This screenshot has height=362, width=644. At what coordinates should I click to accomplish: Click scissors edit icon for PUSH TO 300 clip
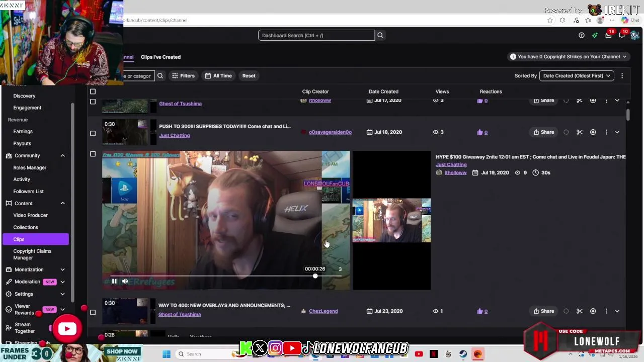click(x=580, y=132)
